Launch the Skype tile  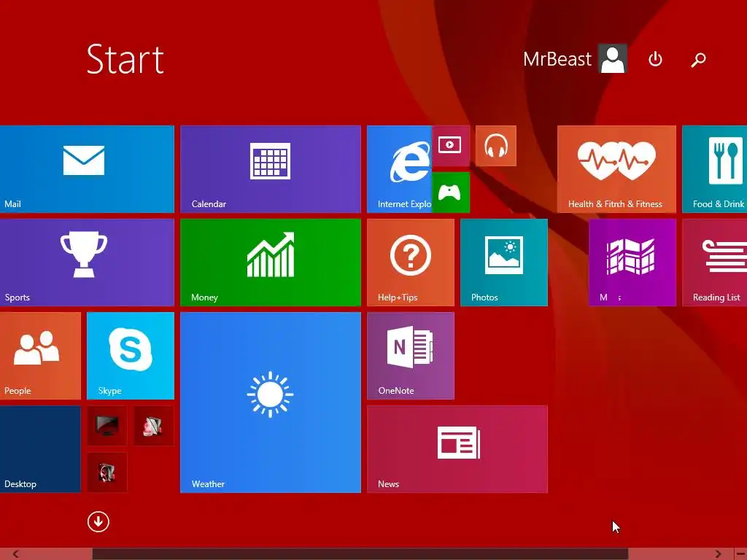(131, 356)
